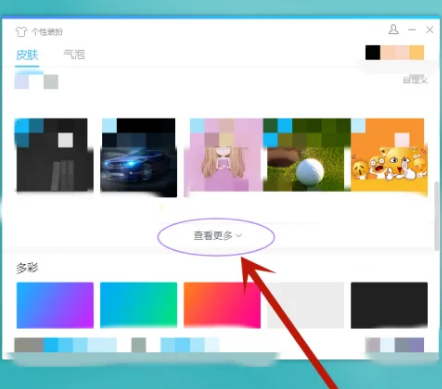Open the user account icon
The width and height of the screenshot is (442, 389).
pyautogui.click(x=394, y=29)
